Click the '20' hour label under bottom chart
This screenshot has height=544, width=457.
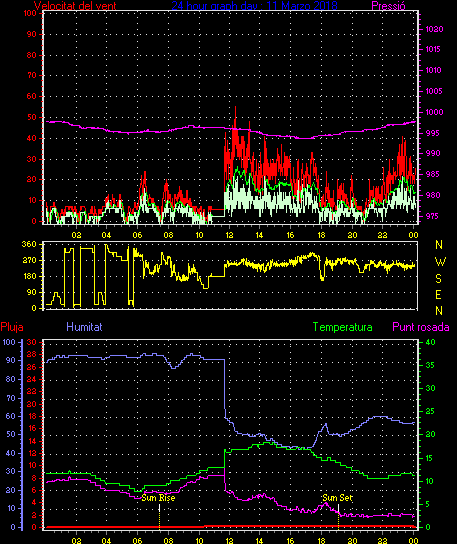(352, 541)
